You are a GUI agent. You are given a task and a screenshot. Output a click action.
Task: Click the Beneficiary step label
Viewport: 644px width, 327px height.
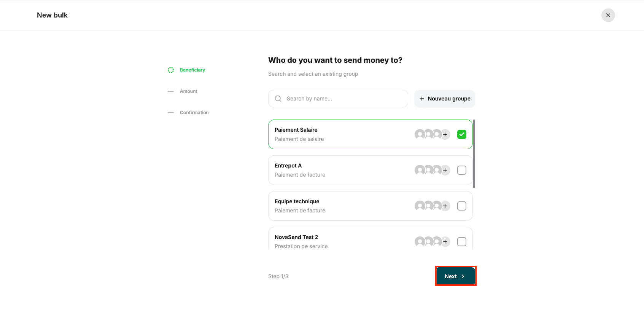pyautogui.click(x=192, y=70)
